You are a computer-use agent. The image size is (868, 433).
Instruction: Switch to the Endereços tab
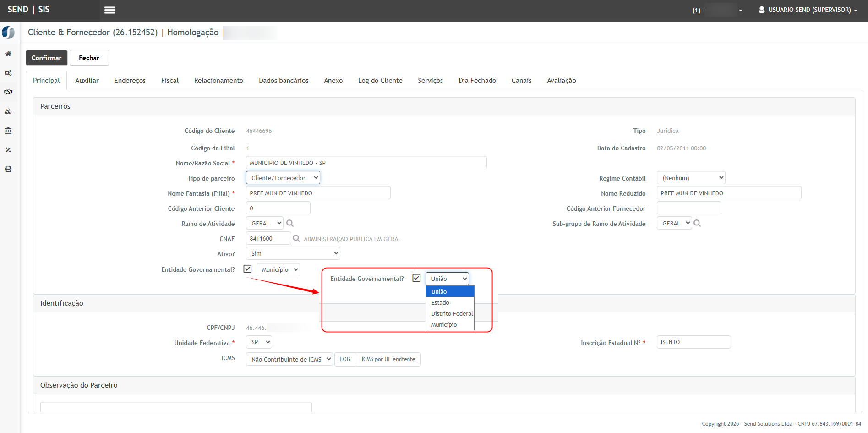(130, 81)
